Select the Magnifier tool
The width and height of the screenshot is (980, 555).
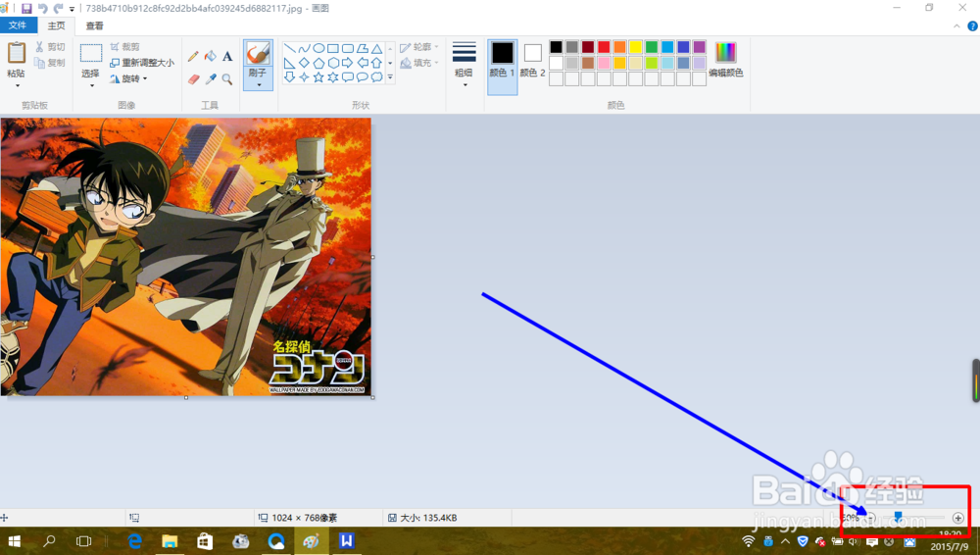click(227, 79)
